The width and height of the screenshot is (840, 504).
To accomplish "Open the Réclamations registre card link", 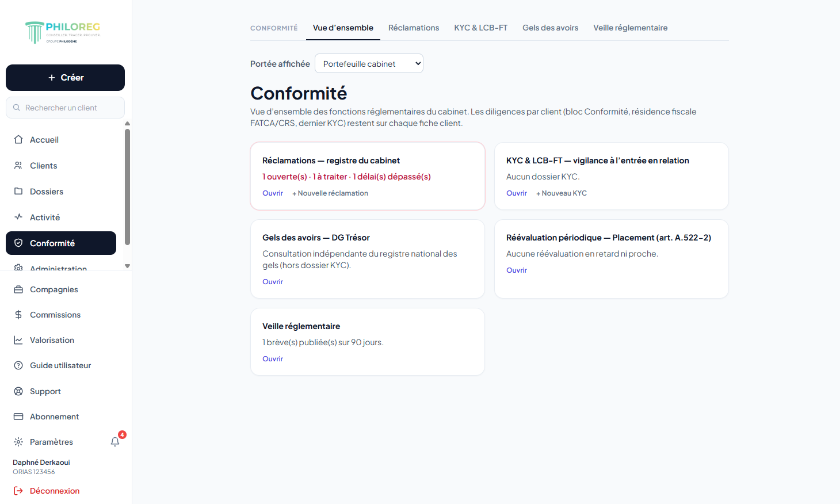I will 273,193.
